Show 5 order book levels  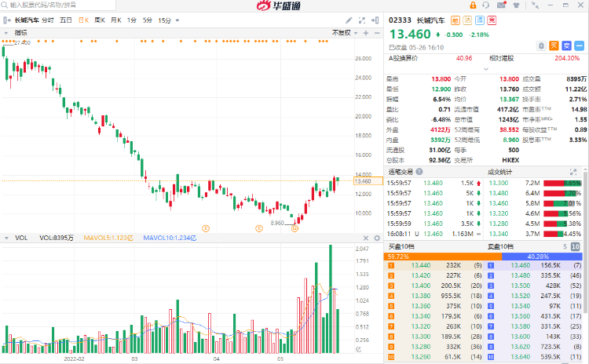tap(565, 246)
